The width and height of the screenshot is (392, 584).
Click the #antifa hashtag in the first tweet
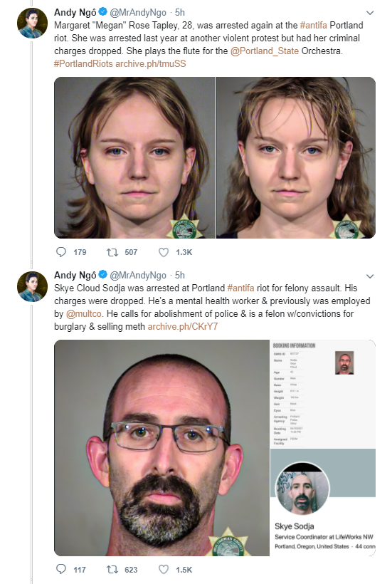pyautogui.click(x=313, y=26)
